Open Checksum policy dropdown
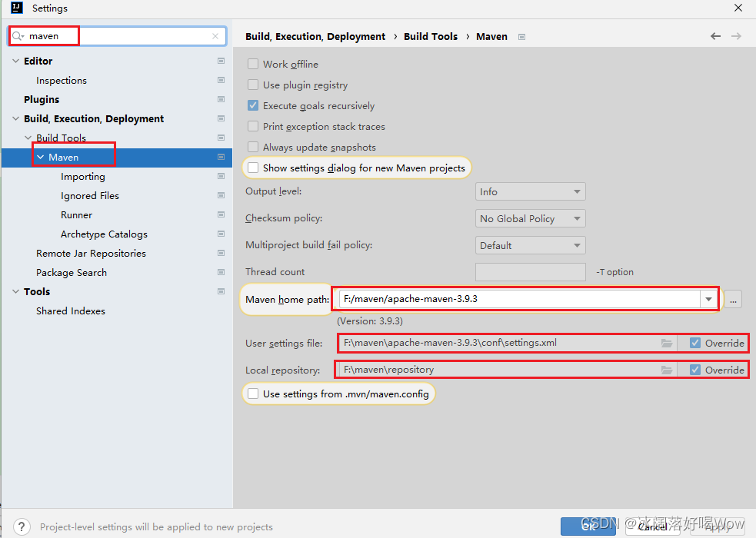The width and height of the screenshot is (756, 538). click(530, 219)
